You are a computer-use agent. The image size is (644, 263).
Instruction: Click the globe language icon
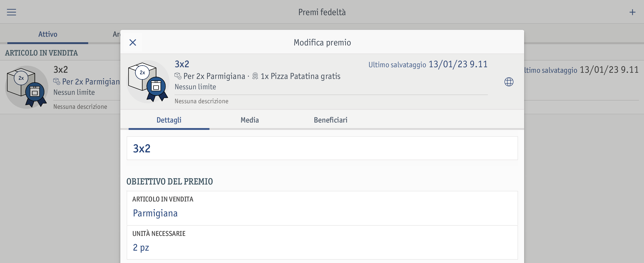[508, 82]
